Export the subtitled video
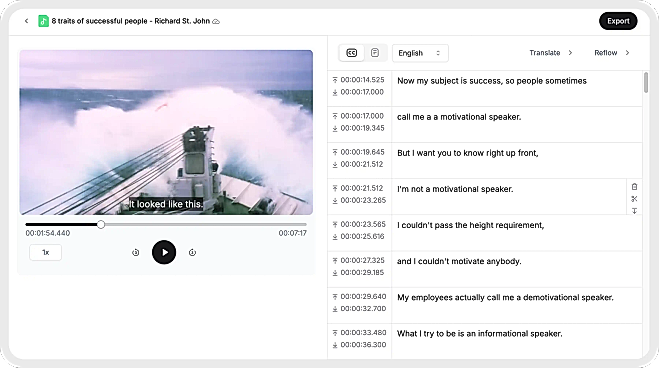The height and width of the screenshot is (368, 659). pyautogui.click(x=618, y=21)
